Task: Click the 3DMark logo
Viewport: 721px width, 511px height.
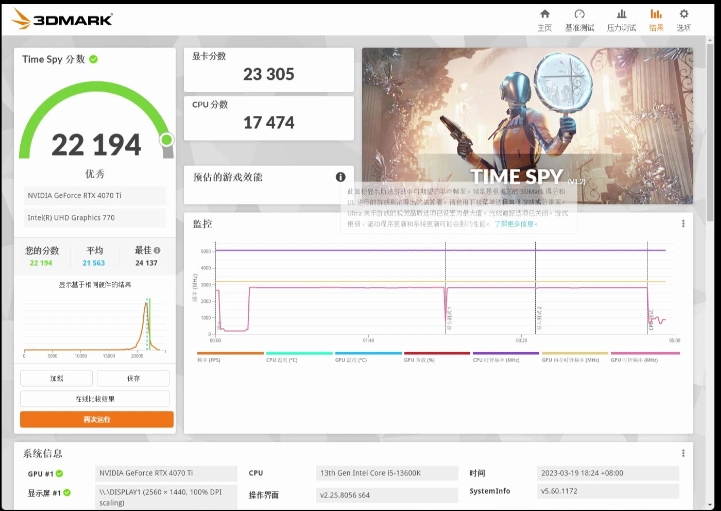Action: click(60, 19)
